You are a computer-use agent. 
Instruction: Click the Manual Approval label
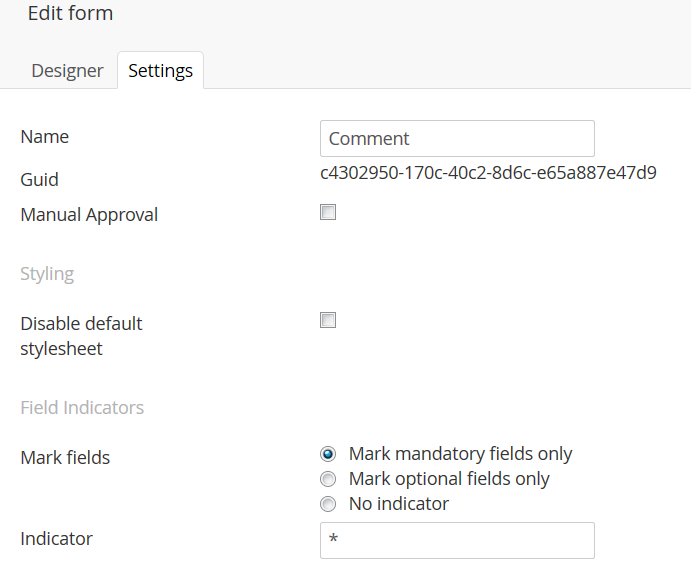[89, 215]
